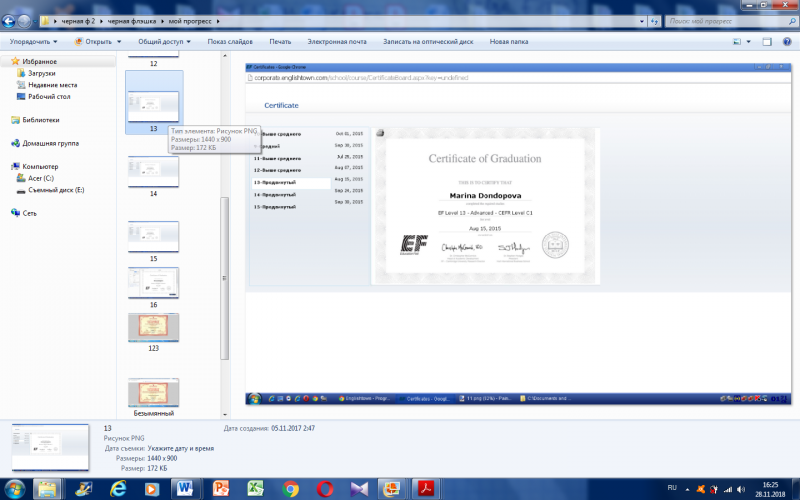Expand the arrow after 'мой прогресс' breadcrumb
Screen dimensions: 800x500
click(218, 21)
